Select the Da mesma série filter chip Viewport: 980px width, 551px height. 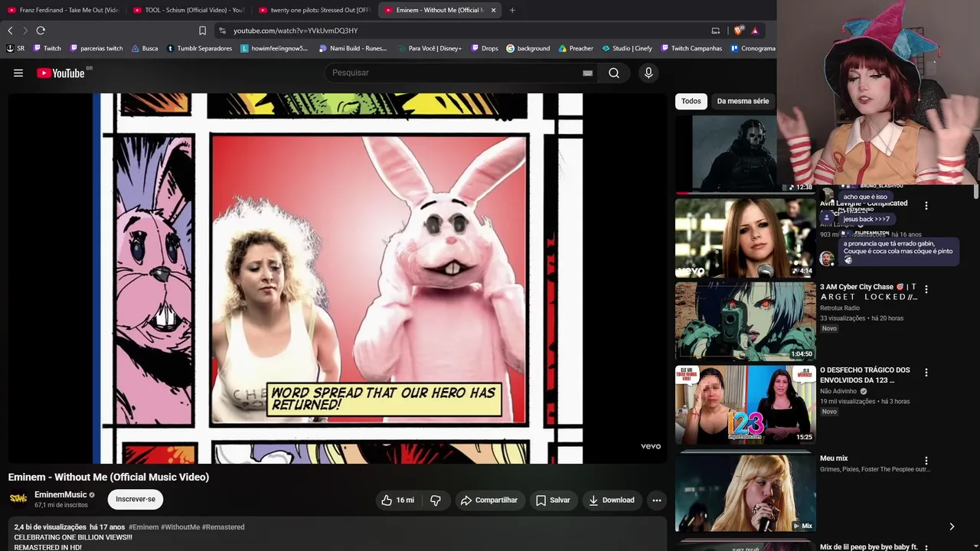[x=743, y=101]
